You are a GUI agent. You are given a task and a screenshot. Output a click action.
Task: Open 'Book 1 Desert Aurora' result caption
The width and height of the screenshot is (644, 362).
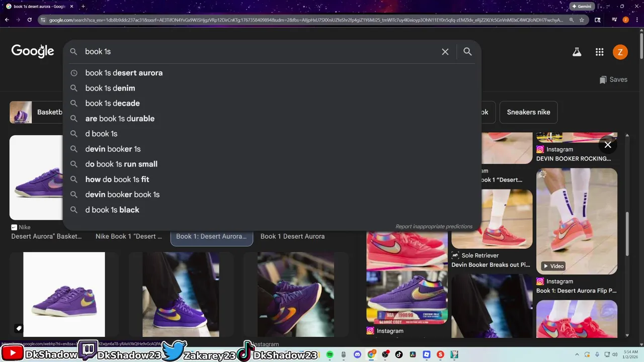click(x=292, y=236)
